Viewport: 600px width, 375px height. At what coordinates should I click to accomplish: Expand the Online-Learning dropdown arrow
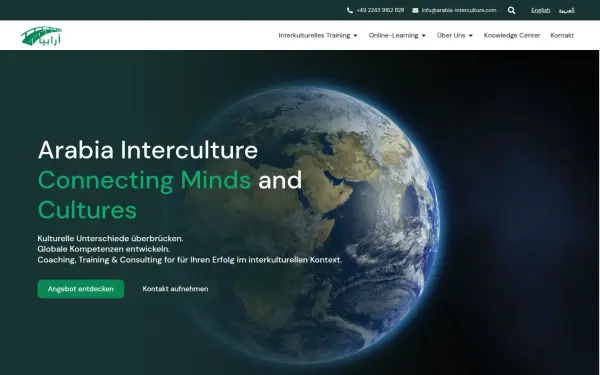point(424,36)
